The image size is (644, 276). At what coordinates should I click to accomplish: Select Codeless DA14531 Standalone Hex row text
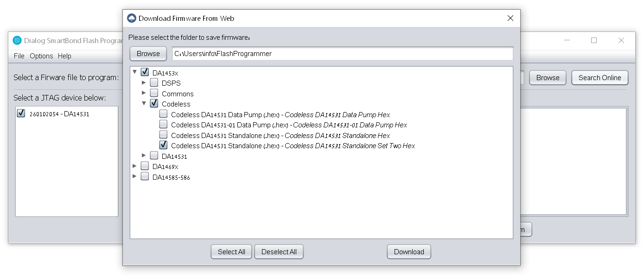281,135
